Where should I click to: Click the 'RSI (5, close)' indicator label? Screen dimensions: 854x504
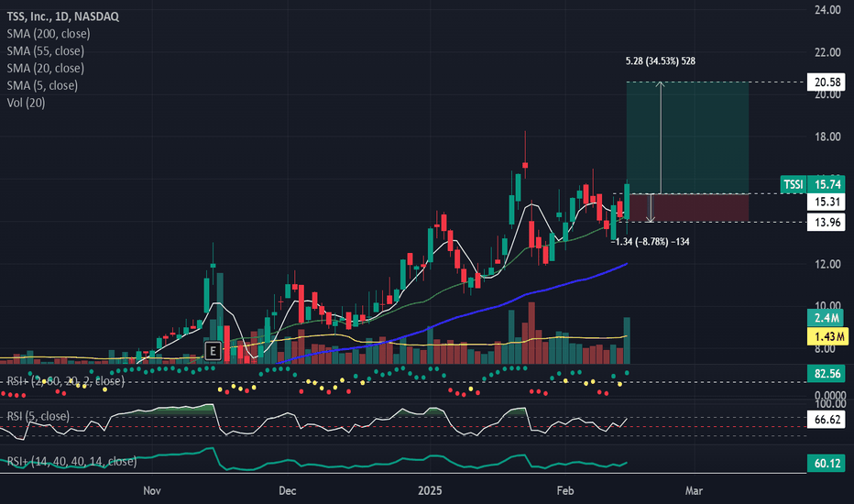[38, 416]
